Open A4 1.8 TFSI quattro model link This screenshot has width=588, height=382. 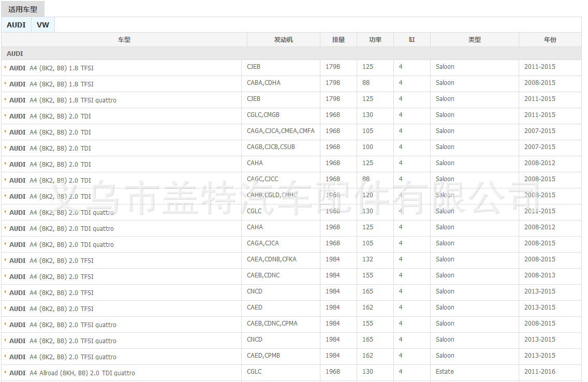pos(63,100)
